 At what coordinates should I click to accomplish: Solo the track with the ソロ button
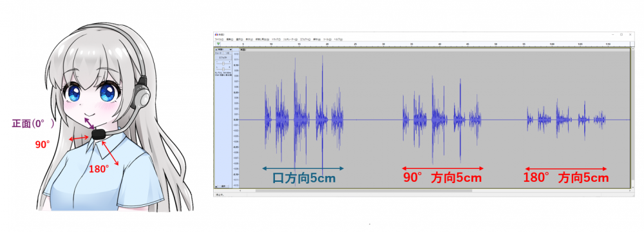(x=227, y=53)
